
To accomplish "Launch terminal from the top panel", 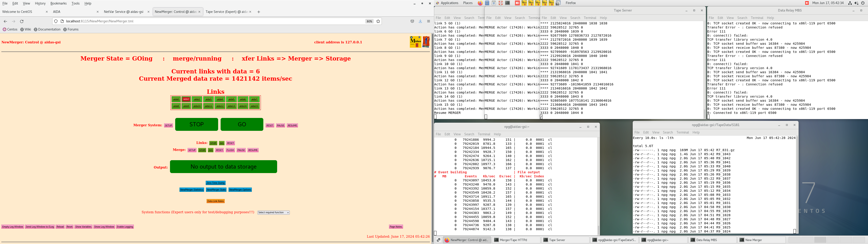I will pos(507,3).
